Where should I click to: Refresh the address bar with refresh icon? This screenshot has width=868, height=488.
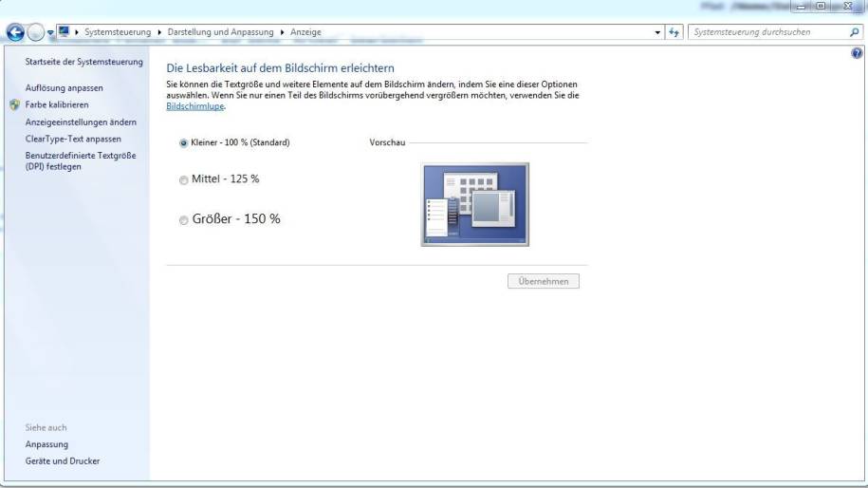(x=674, y=32)
